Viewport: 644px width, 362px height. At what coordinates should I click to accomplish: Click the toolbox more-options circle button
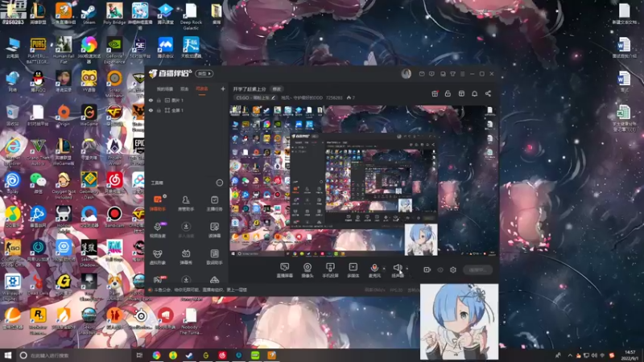(x=219, y=183)
